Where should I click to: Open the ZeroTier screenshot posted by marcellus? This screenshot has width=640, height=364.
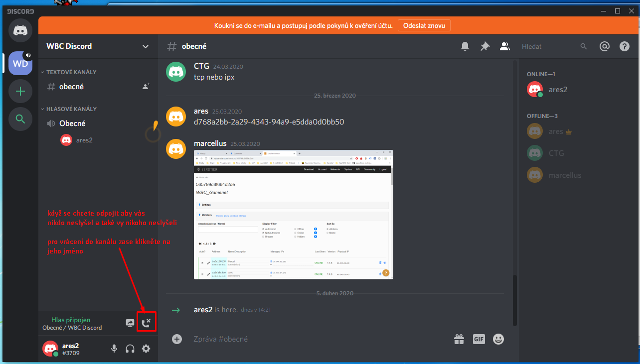coord(294,215)
